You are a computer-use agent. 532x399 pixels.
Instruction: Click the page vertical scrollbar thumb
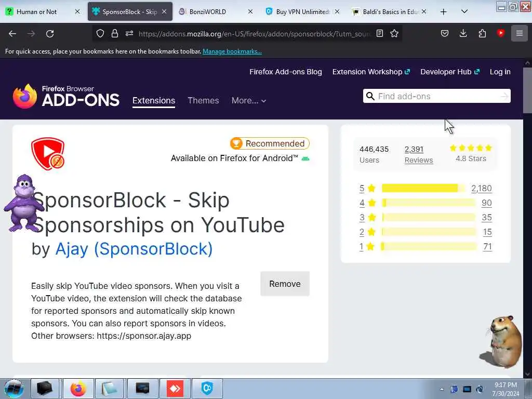point(527,90)
